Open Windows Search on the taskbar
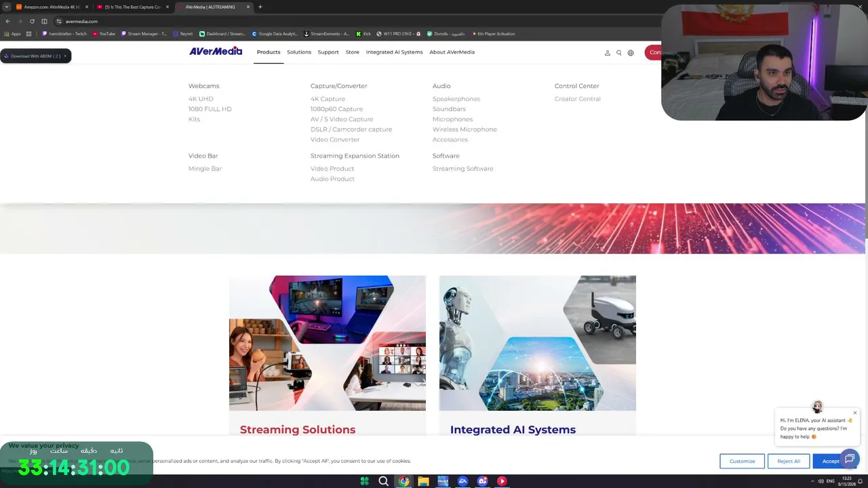 tap(384, 481)
